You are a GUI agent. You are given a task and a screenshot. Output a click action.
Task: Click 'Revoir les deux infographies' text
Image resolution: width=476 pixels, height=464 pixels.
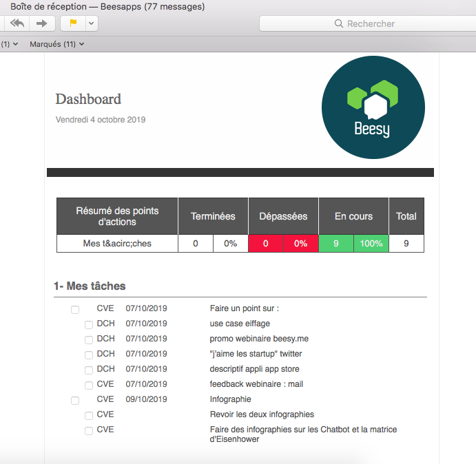(262, 414)
